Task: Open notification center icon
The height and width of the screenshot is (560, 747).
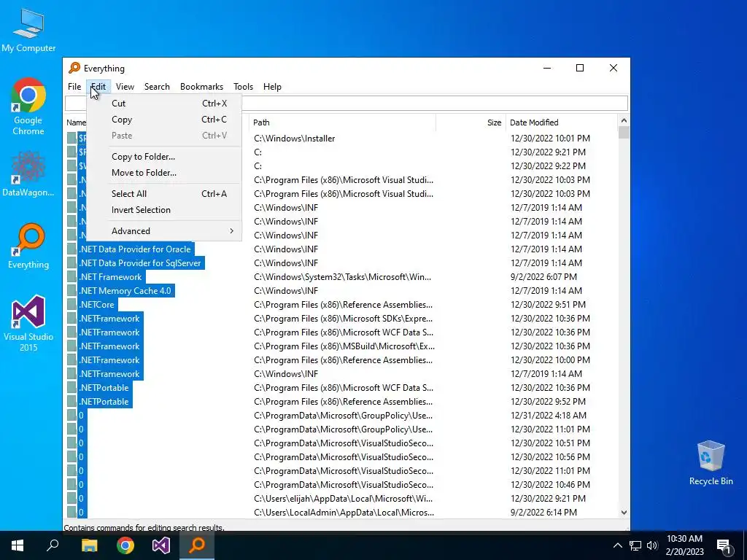Action: pyautogui.click(x=724, y=545)
